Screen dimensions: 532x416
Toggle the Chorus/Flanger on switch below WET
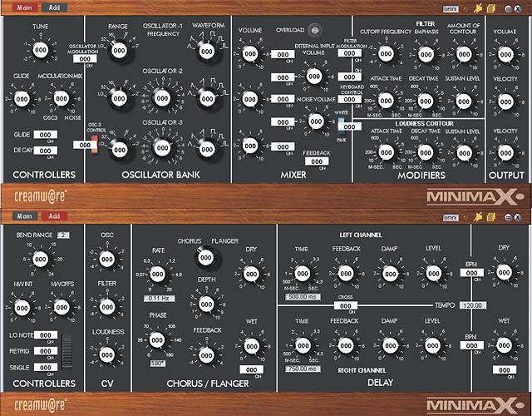[251, 369]
